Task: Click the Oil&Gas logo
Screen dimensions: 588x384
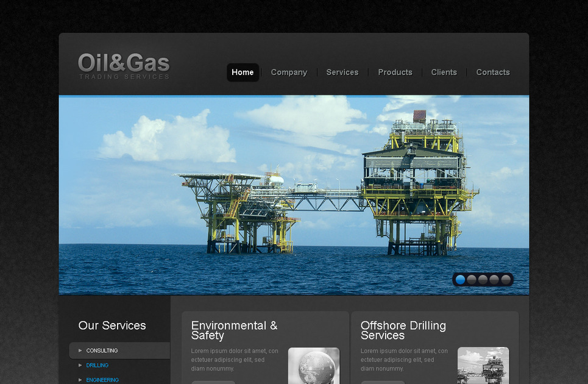Action: pos(123,63)
